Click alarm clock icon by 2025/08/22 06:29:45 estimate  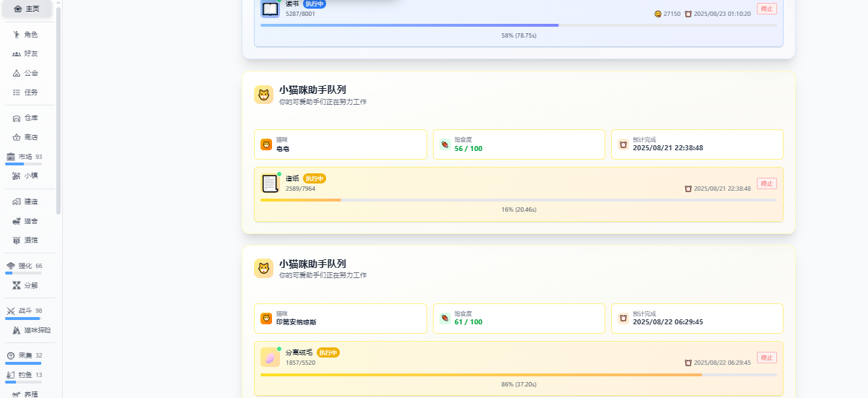coord(623,319)
